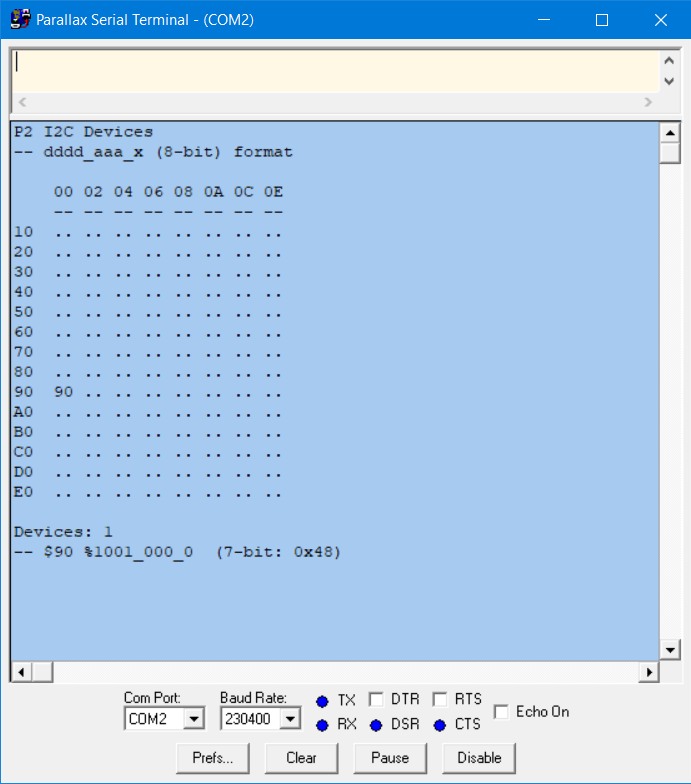Click the receive pane vertical scrollbar thumb
The image size is (691, 784).
click(670, 153)
